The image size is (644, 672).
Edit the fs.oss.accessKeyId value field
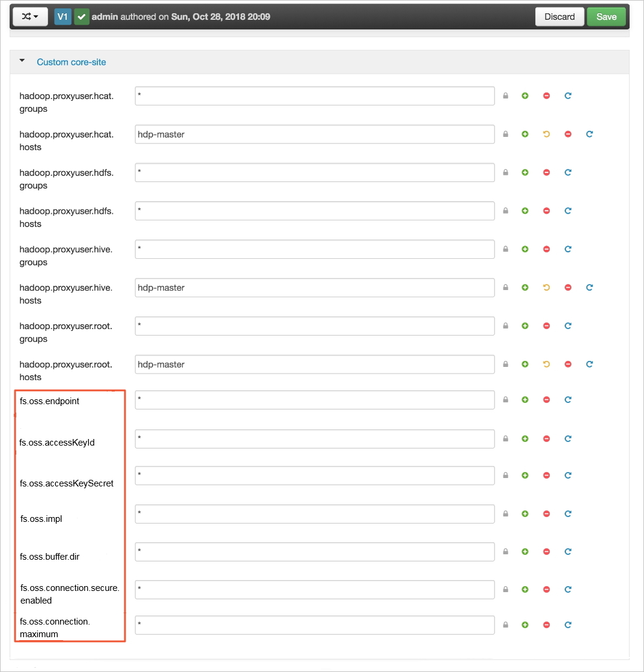tap(315, 439)
